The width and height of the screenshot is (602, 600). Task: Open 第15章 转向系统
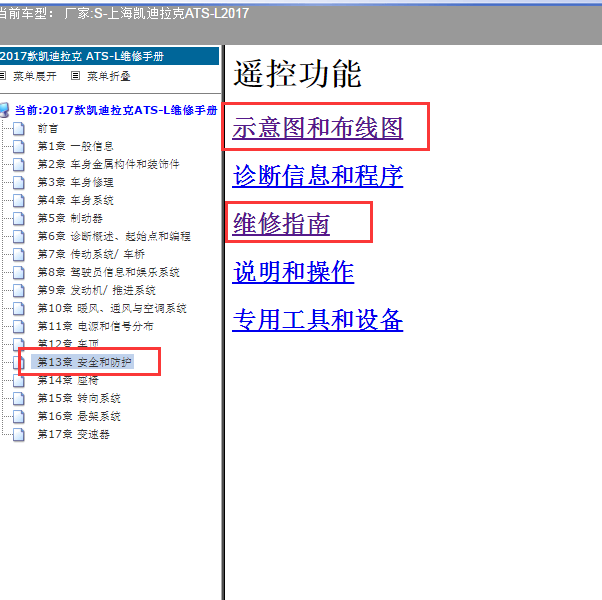79,398
